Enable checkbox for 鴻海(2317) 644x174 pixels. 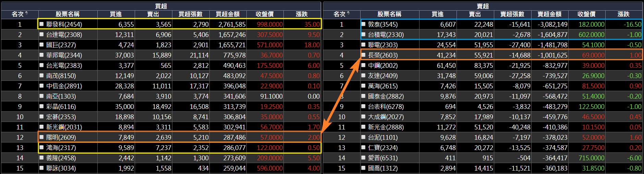(41, 148)
